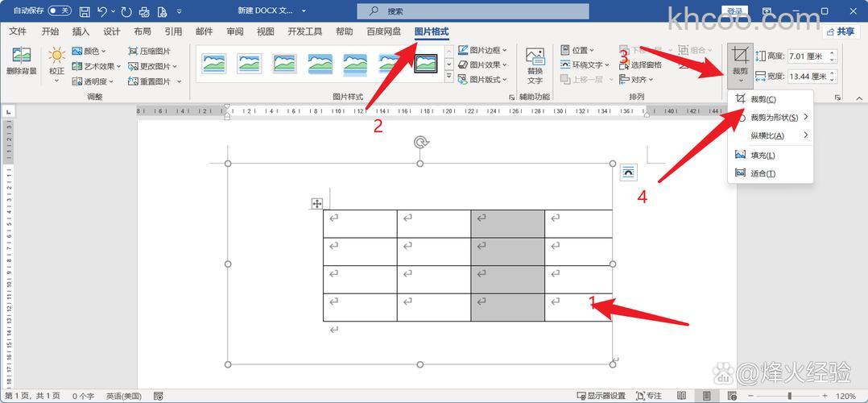Viewport: 868px width, 403px height.
Task: Expand Crop to Shape (裁剪为形状) submenu
Action: point(773,118)
